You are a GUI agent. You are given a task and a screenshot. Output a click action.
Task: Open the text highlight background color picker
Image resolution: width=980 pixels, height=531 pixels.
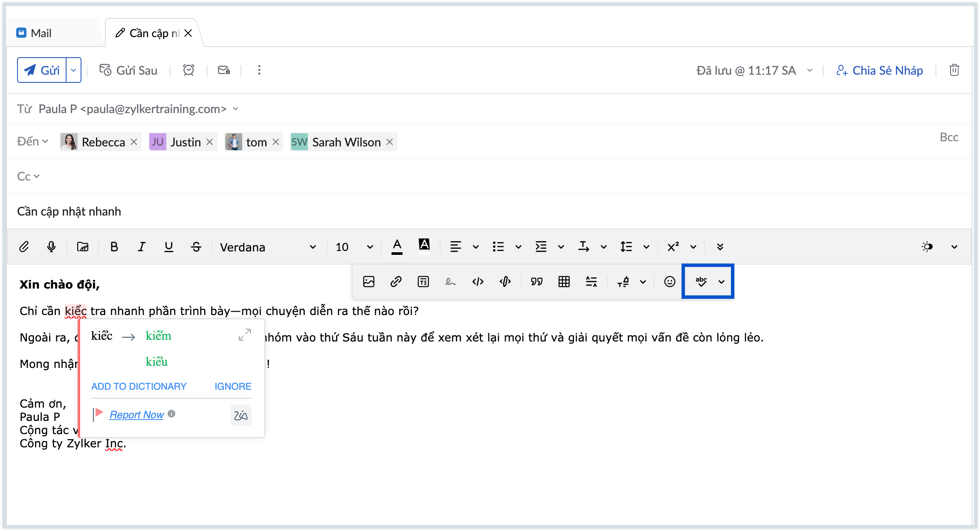point(424,246)
